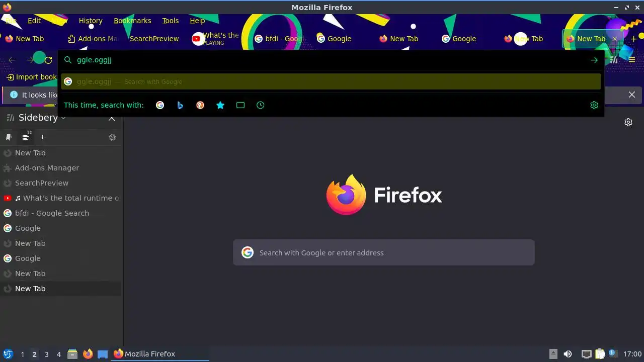
Task: Switch to the SearchPreview tab
Action: [154, 39]
